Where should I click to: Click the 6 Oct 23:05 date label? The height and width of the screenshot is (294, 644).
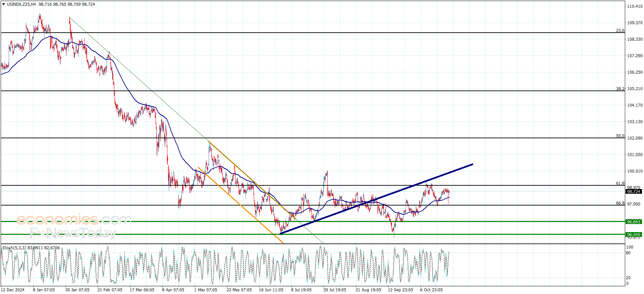[x=431, y=290]
